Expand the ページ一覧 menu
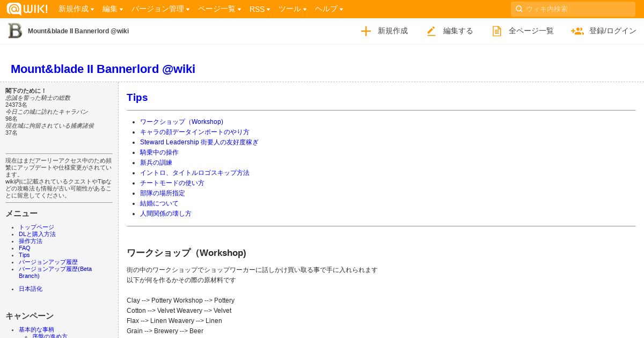 [219, 9]
